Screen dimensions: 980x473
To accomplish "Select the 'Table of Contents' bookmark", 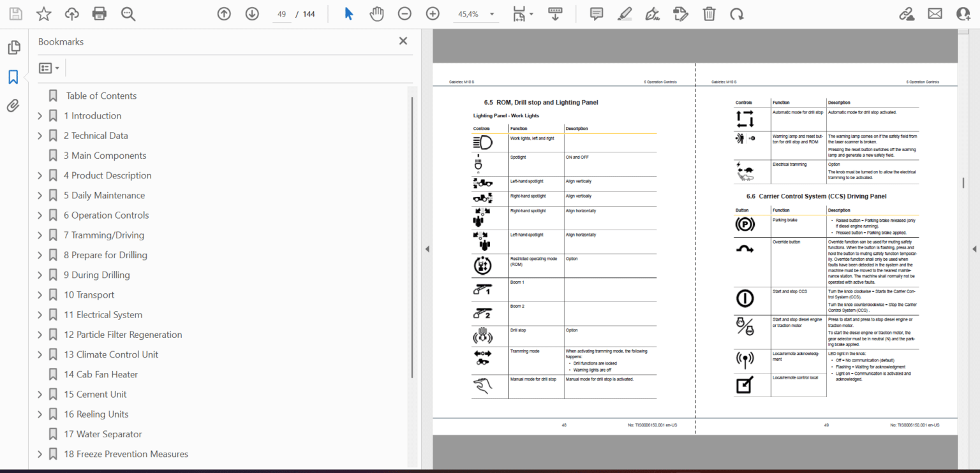I will pos(101,95).
